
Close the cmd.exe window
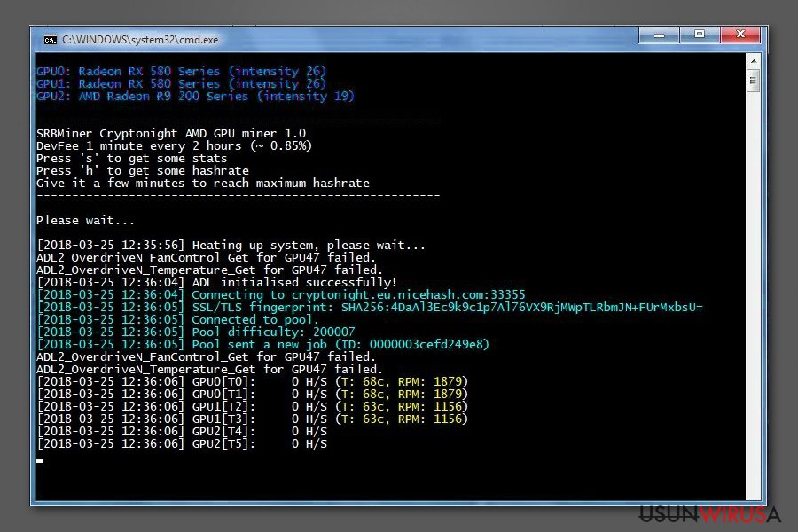tap(740, 35)
